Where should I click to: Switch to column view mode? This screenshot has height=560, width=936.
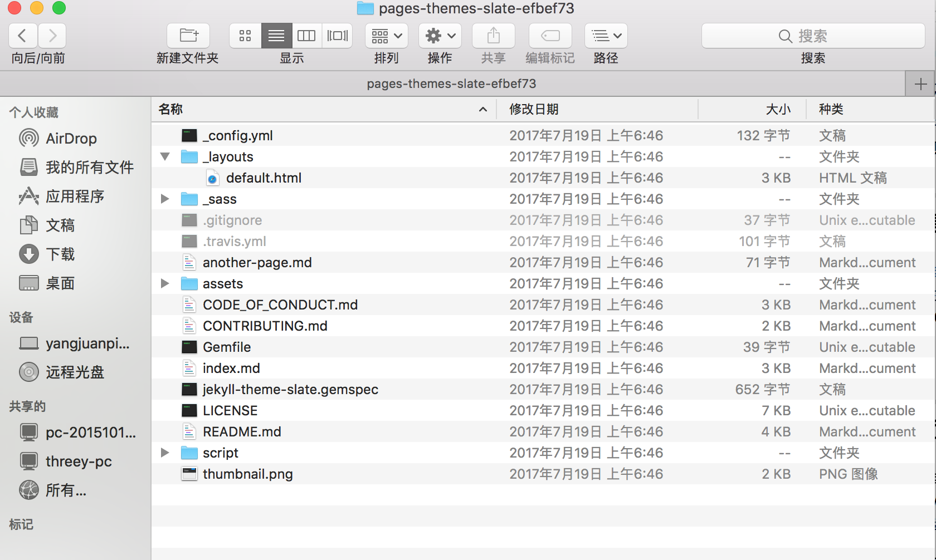click(x=306, y=36)
